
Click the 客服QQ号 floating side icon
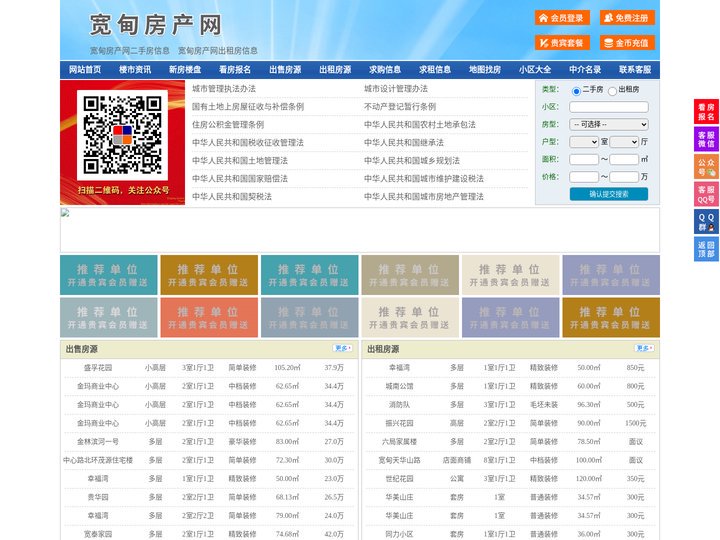coord(706,194)
